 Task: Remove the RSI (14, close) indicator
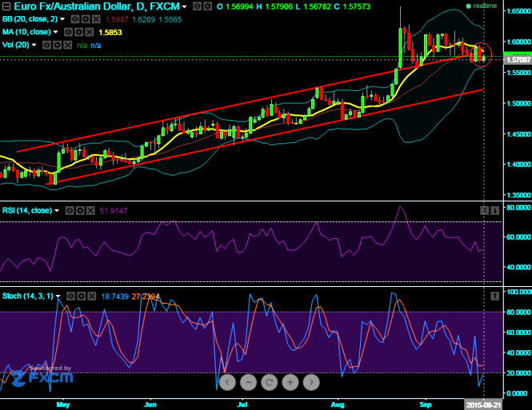[90, 211]
